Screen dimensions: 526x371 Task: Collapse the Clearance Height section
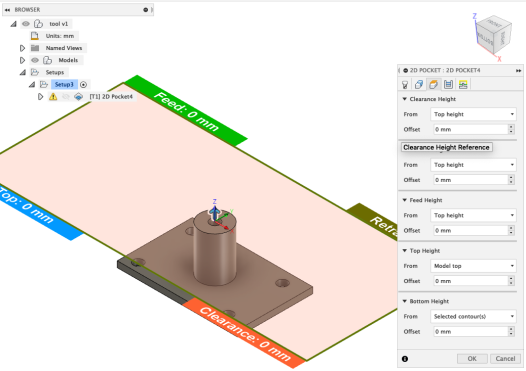405,99
